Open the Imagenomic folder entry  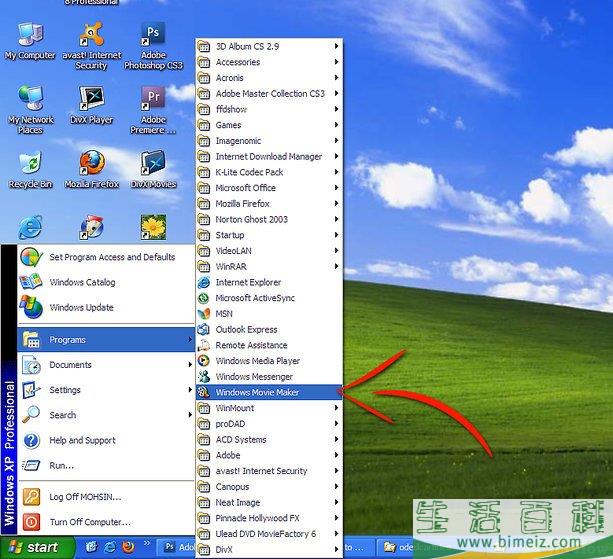269,140
